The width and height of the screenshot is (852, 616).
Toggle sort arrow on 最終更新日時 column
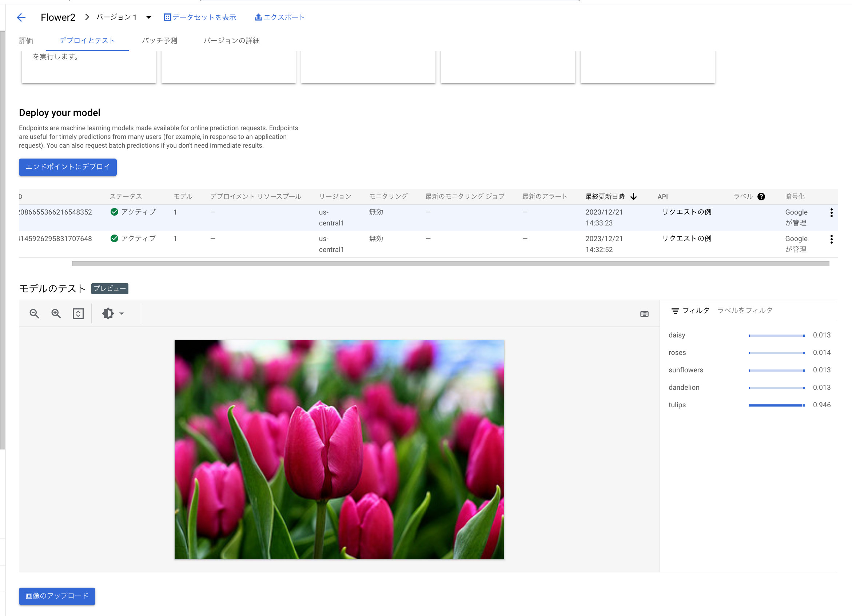(x=633, y=196)
